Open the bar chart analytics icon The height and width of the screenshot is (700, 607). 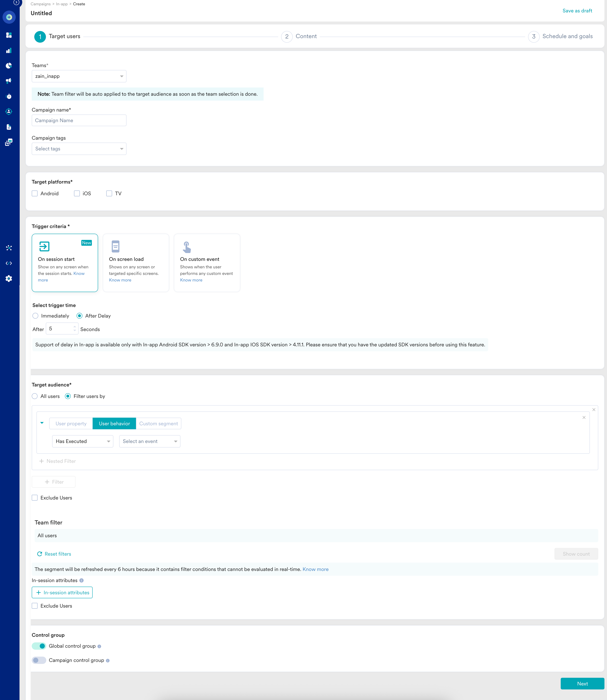9,50
